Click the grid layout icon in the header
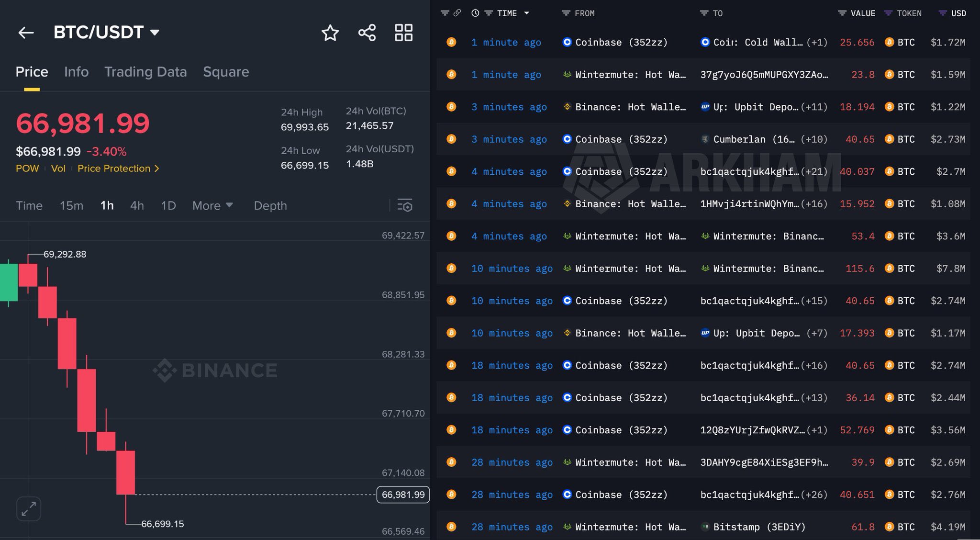The height and width of the screenshot is (540, 980). (403, 33)
